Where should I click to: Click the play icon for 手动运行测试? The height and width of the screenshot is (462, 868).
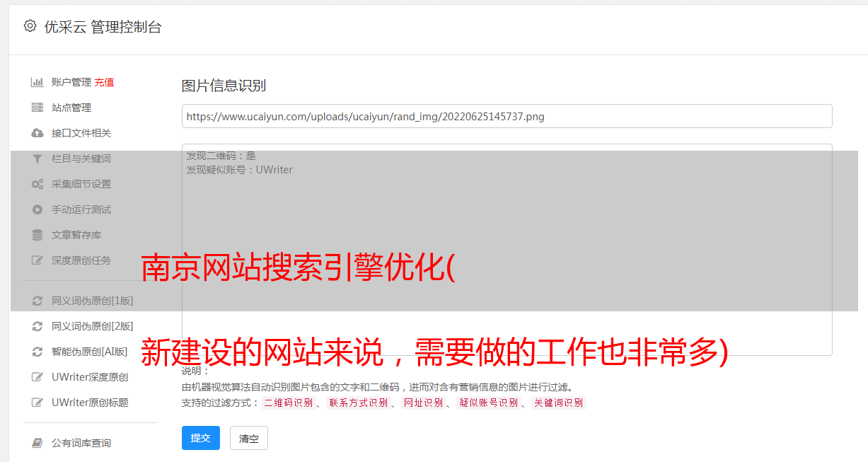tap(37, 209)
